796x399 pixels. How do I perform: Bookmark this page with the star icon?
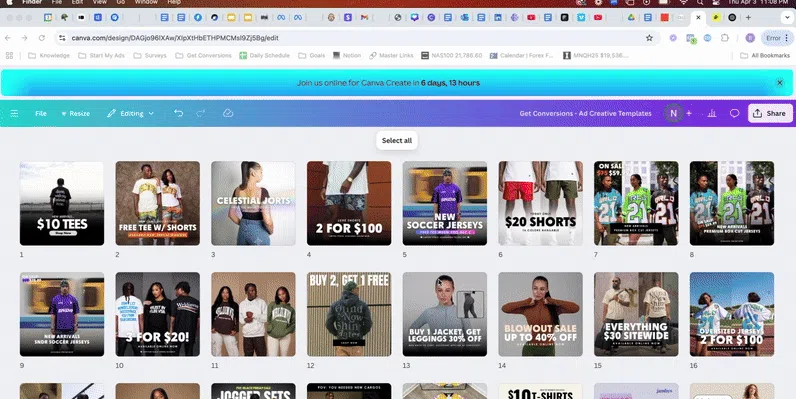[x=649, y=38]
